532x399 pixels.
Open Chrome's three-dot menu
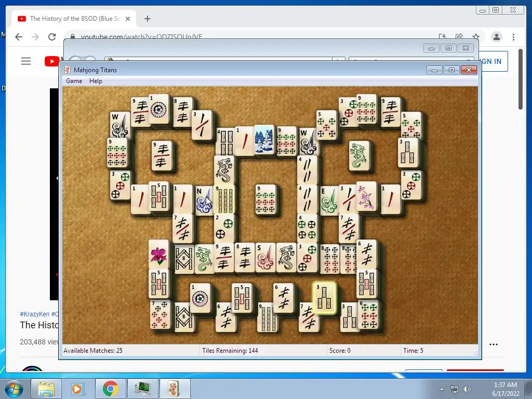click(x=513, y=37)
